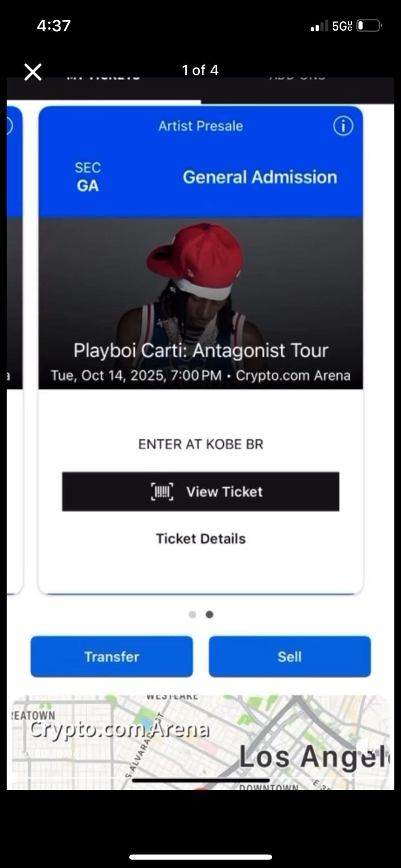Viewport: 401px width, 868px height.
Task: Tap the blue Transfer button
Action: [x=112, y=656]
